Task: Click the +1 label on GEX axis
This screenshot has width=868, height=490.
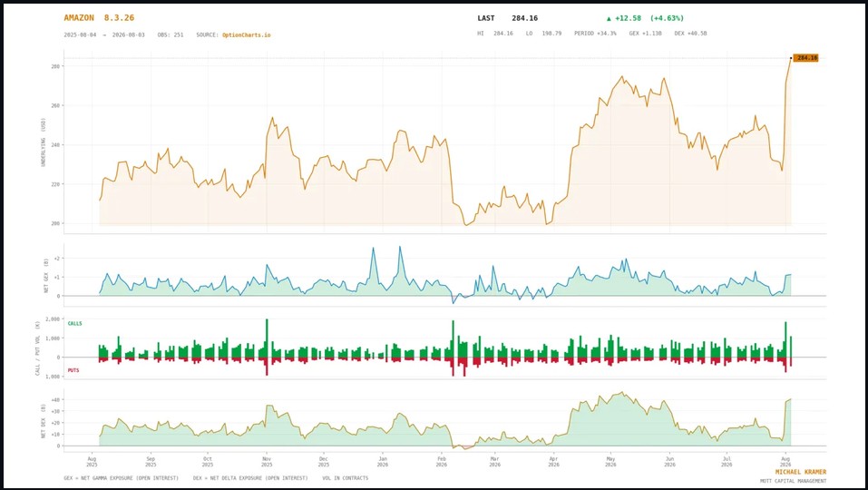Action: coord(56,278)
